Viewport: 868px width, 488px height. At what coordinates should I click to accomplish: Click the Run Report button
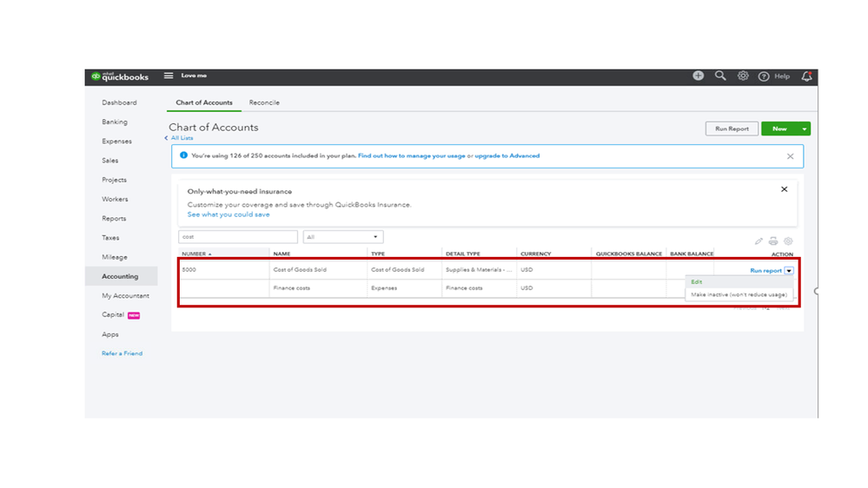[732, 129]
